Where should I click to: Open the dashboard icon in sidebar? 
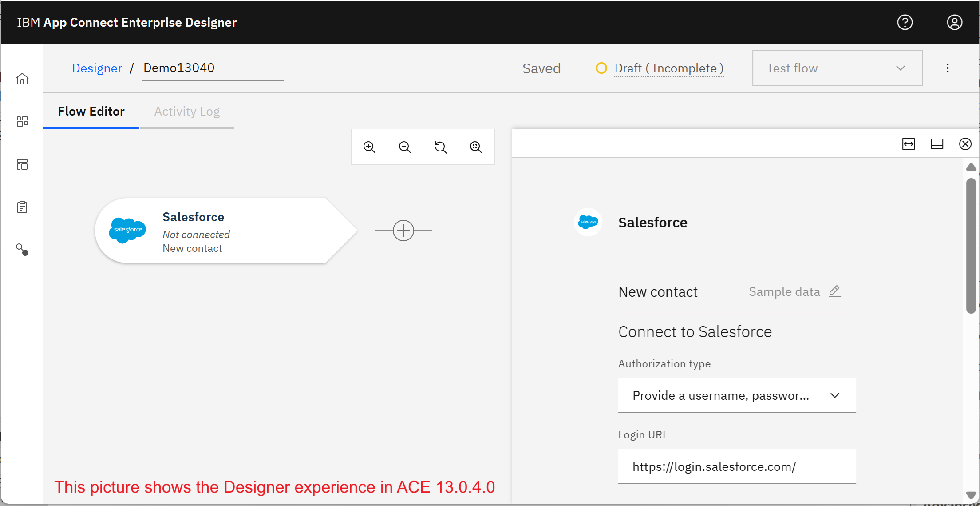point(22,121)
